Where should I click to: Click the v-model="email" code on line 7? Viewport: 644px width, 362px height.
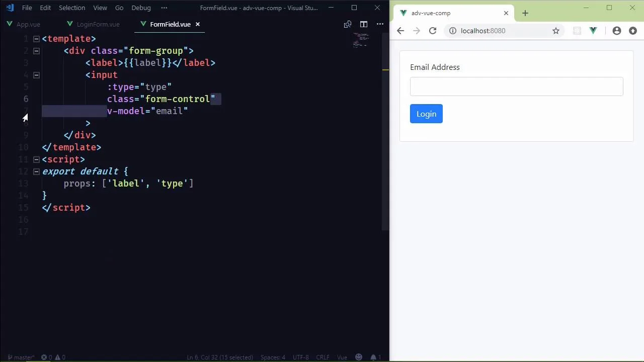pyautogui.click(x=147, y=111)
